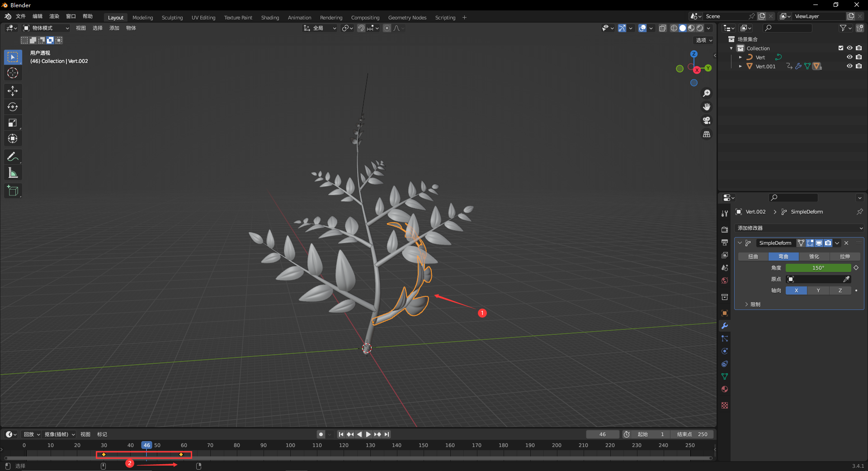Click the timeline play button

368,434
